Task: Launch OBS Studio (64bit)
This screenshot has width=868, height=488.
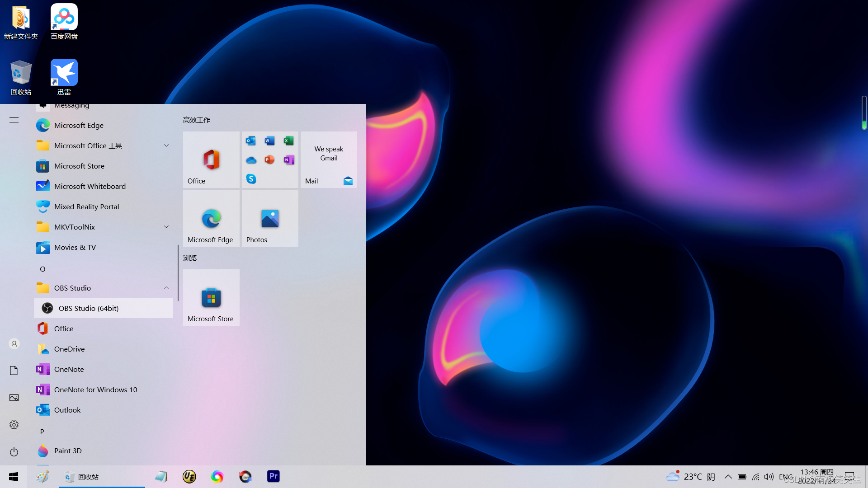Action: [103, 308]
